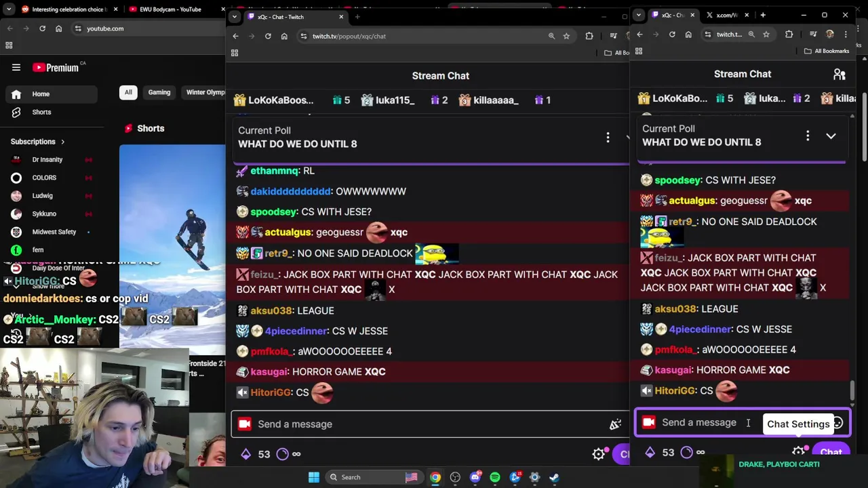Click bits hype circle icon in middle chat
Image resolution: width=868 pixels, height=488 pixels.
[x=283, y=454]
